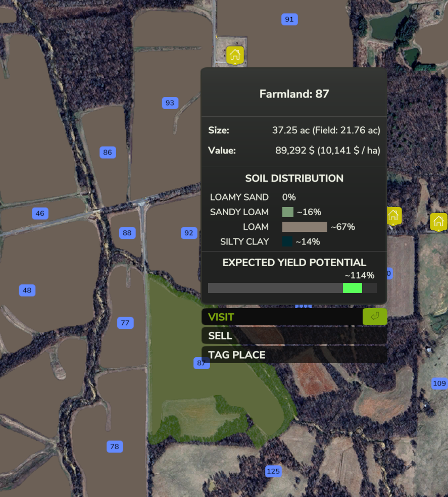This screenshot has width=448, height=497.
Task: Select farmland marker 93 on the map
Action: click(x=170, y=103)
